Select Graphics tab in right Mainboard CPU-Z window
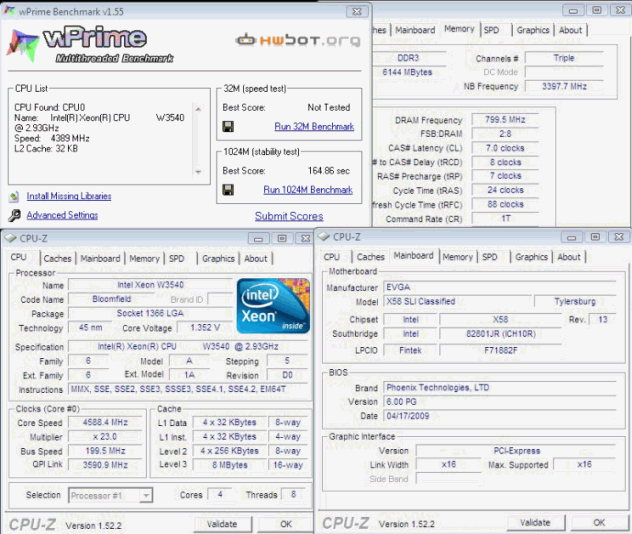The image size is (632, 534). click(532, 257)
